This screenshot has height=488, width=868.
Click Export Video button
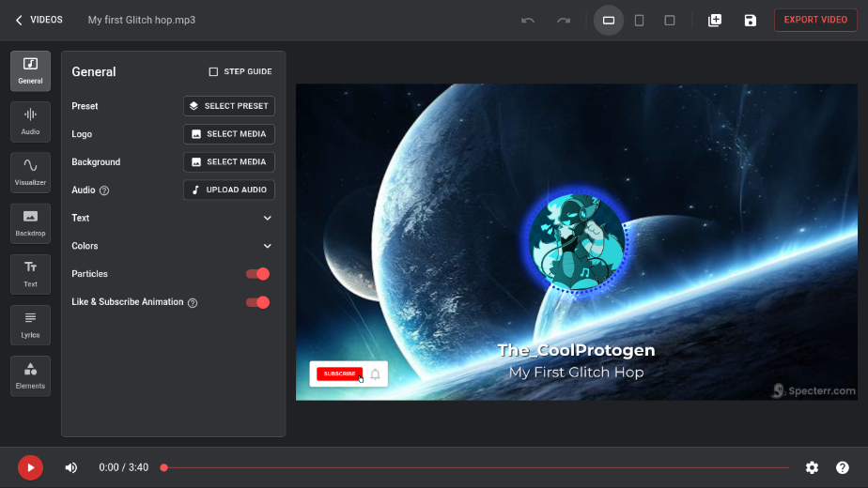[815, 20]
